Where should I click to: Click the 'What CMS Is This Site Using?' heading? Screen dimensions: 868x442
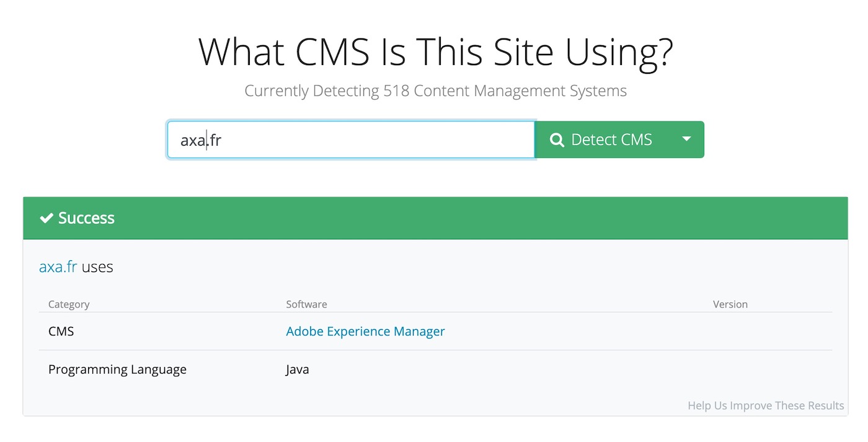coord(435,53)
